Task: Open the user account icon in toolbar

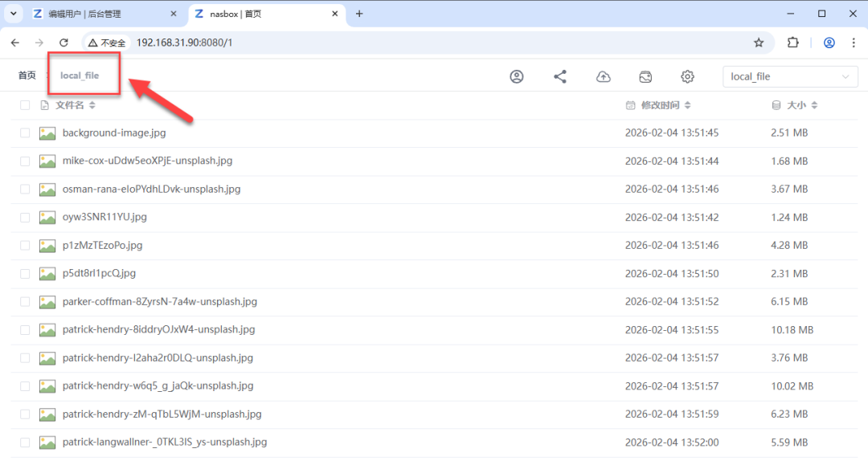Action: click(x=517, y=76)
